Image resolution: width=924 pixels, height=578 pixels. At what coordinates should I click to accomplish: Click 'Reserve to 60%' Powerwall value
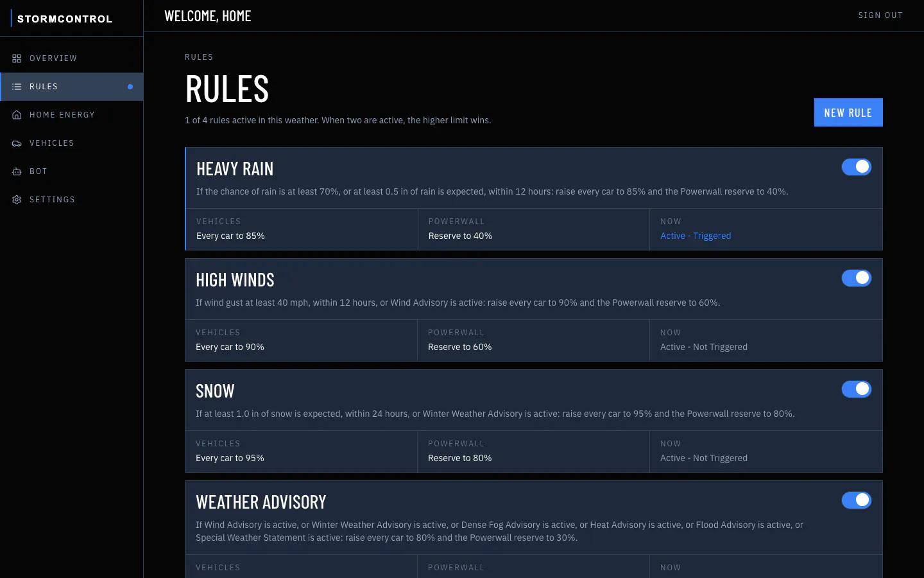(x=459, y=347)
